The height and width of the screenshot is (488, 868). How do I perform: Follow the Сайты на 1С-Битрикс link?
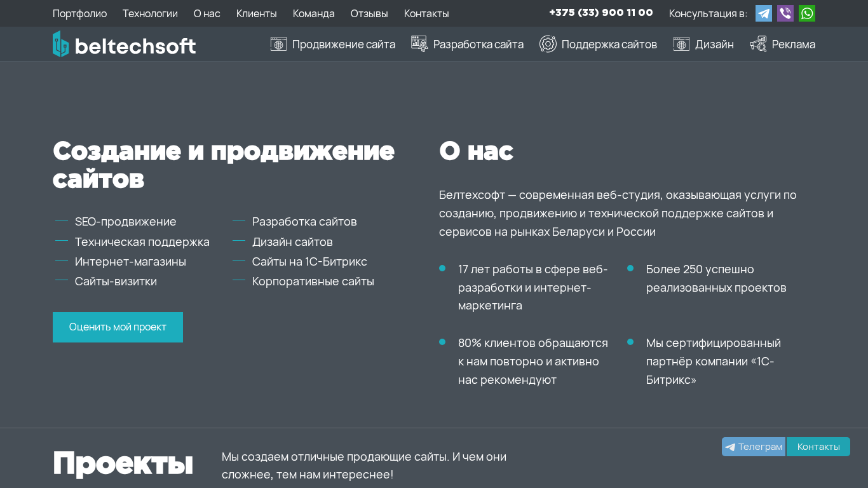(x=309, y=262)
